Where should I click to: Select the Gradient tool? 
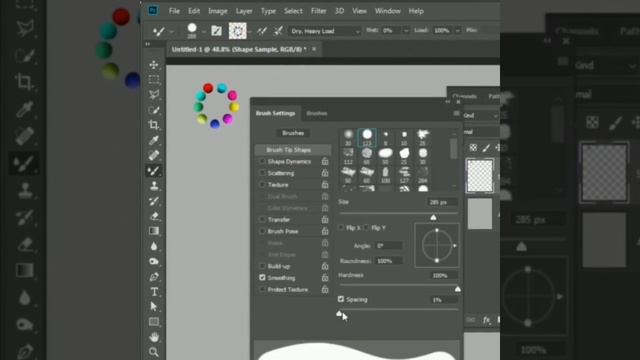click(x=154, y=231)
